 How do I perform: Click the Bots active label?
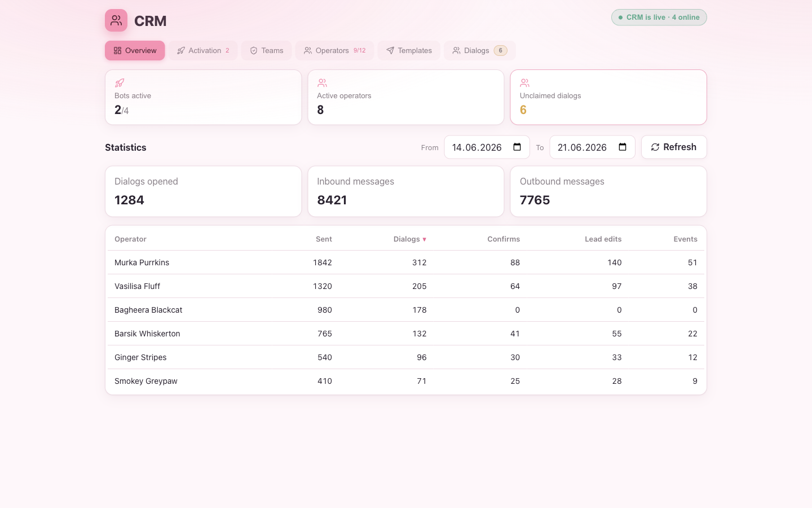[x=133, y=96]
